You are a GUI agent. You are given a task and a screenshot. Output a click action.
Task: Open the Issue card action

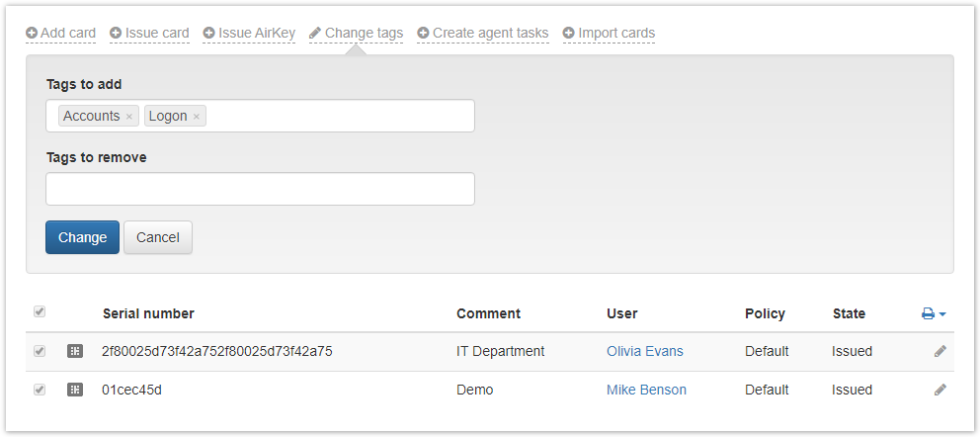[x=149, y=33]
